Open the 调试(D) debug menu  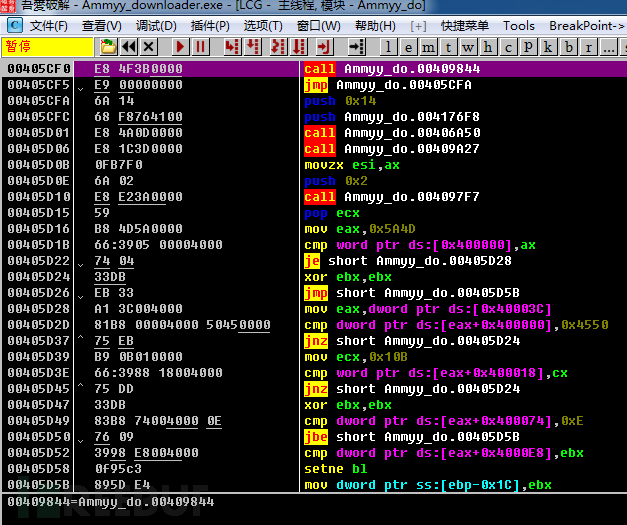(156, 25)
